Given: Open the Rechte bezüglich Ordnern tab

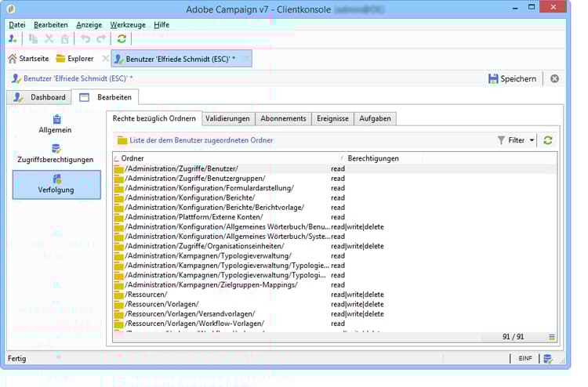Looking at the screenshot, I should tap(154, 118).
